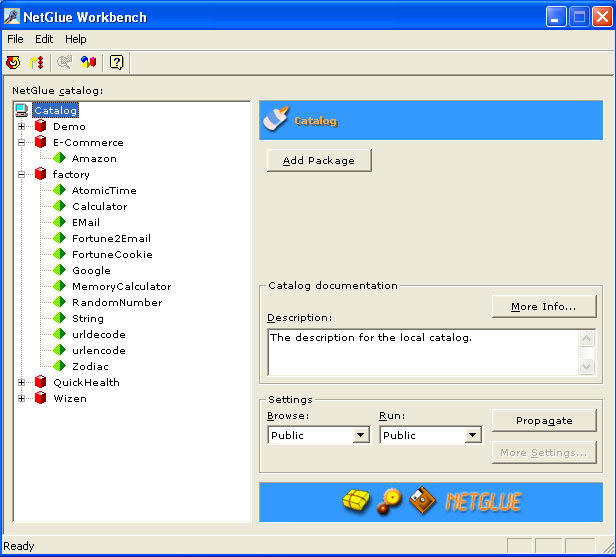Screen dimensions: 616x557
Task: Click the floppy disk icon in NetGlue banner
Action: click(422, 500)
